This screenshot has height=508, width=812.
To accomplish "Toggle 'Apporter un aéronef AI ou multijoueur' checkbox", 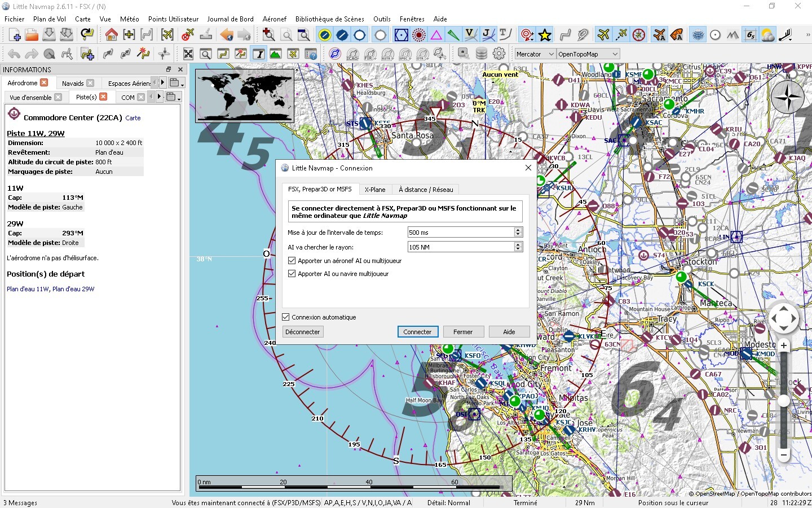I will point(292,261).
